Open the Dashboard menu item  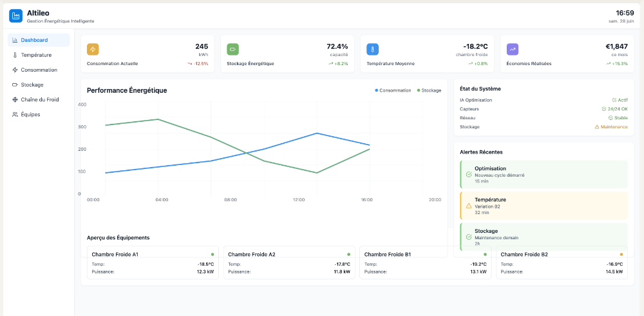(39, 40)
